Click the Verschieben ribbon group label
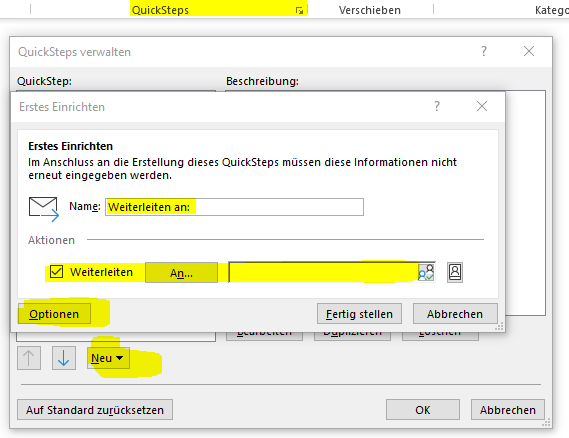569x438 pixels. [x=370, y=10]
